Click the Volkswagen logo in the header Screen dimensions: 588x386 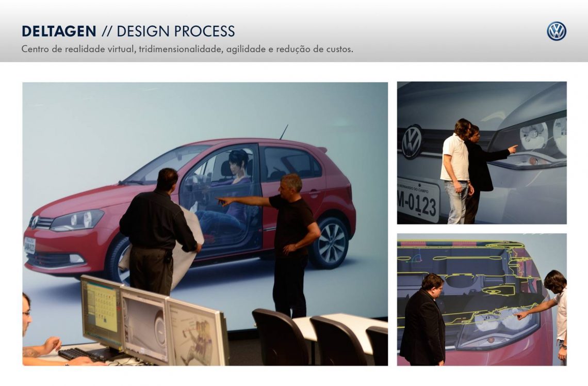pos(556,31)
